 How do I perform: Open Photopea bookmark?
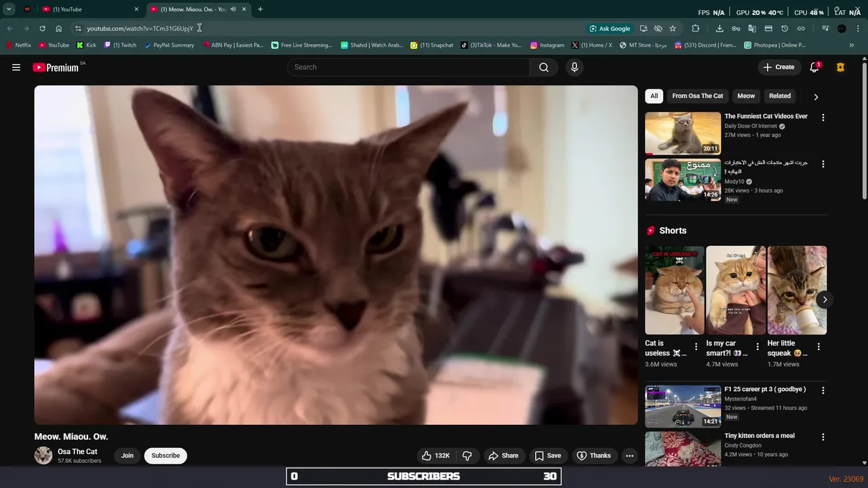pos(775,45)
